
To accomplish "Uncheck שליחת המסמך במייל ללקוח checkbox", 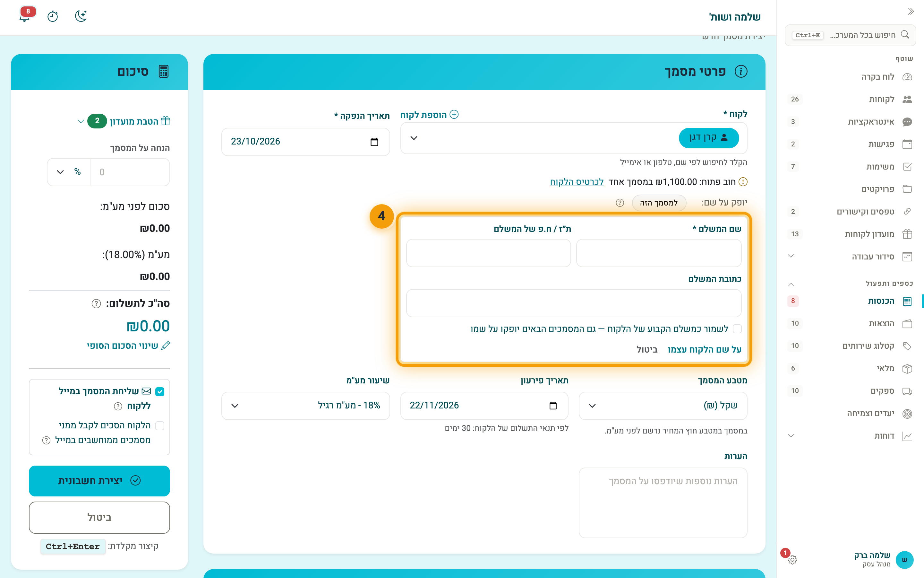I will point(159,391).
